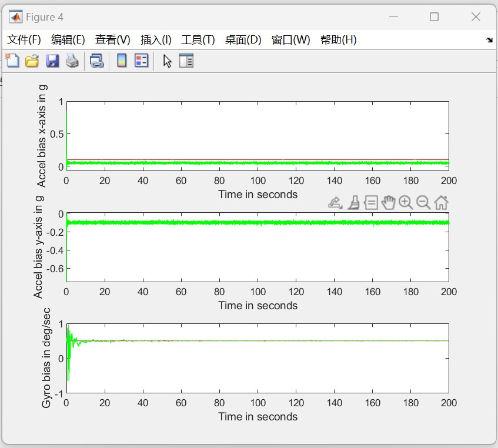498x448 pixels.
Task: Open the 桌面(D) menu
Action: point(243,40)
